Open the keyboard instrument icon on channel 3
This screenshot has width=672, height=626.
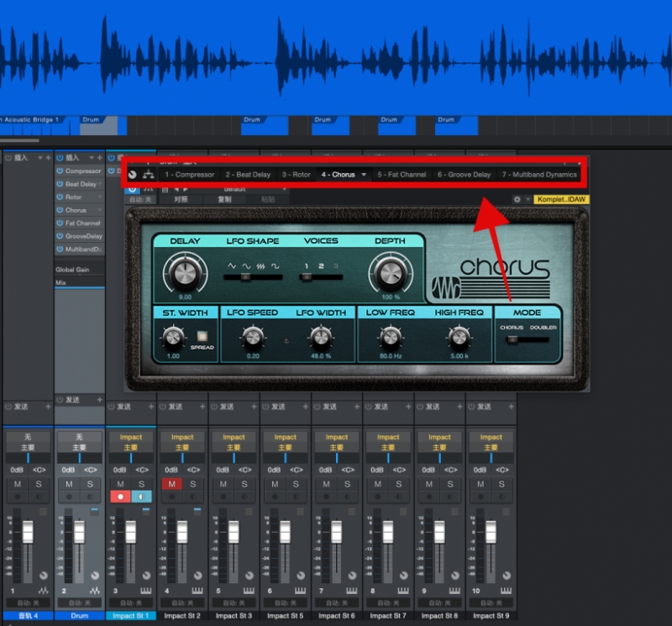145,591
